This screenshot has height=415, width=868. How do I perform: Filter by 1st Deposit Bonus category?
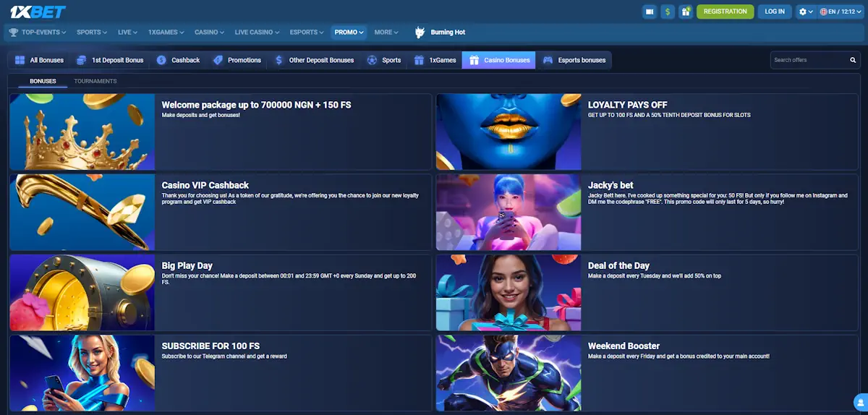click(x=110, y=60)
